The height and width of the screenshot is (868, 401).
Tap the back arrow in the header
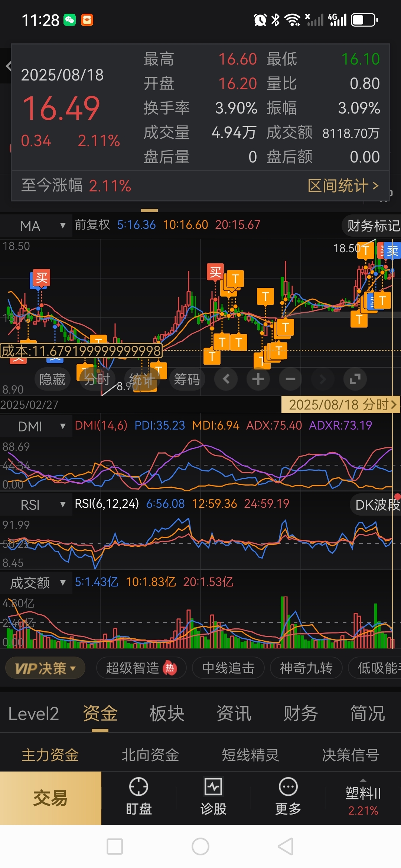pyautogui.click(x=8, y=66)
